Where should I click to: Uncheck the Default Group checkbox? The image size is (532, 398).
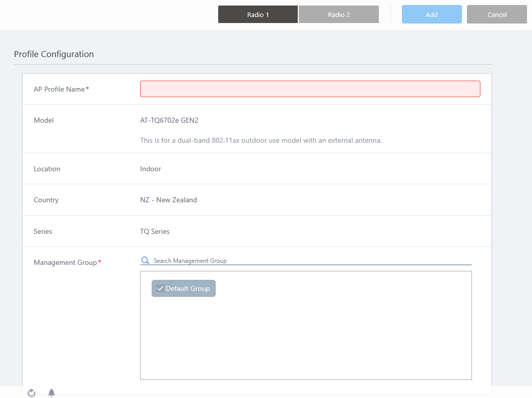pyautogui.click(x=160, y=288)
